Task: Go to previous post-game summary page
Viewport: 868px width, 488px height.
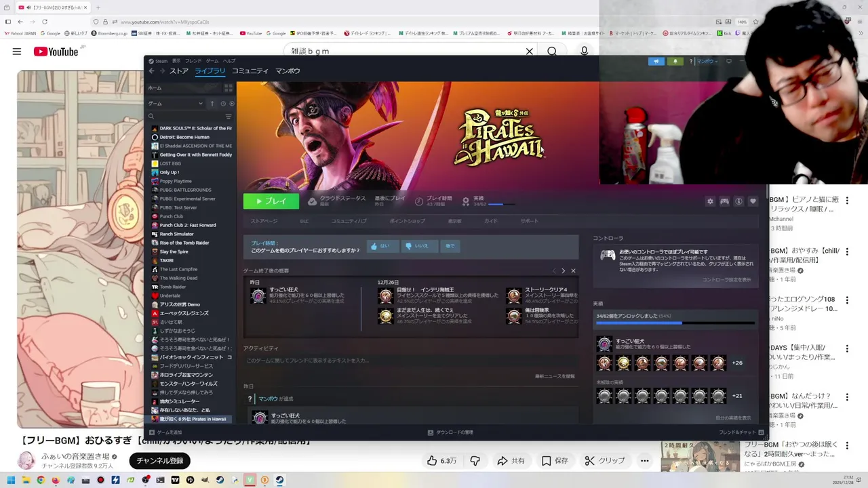Action: 553,271
